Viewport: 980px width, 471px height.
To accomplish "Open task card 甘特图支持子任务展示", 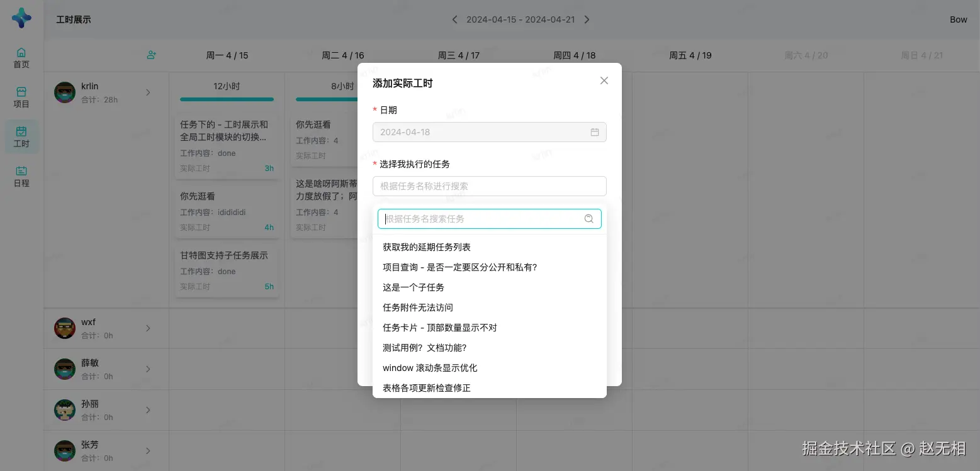I will coord(227,270).
